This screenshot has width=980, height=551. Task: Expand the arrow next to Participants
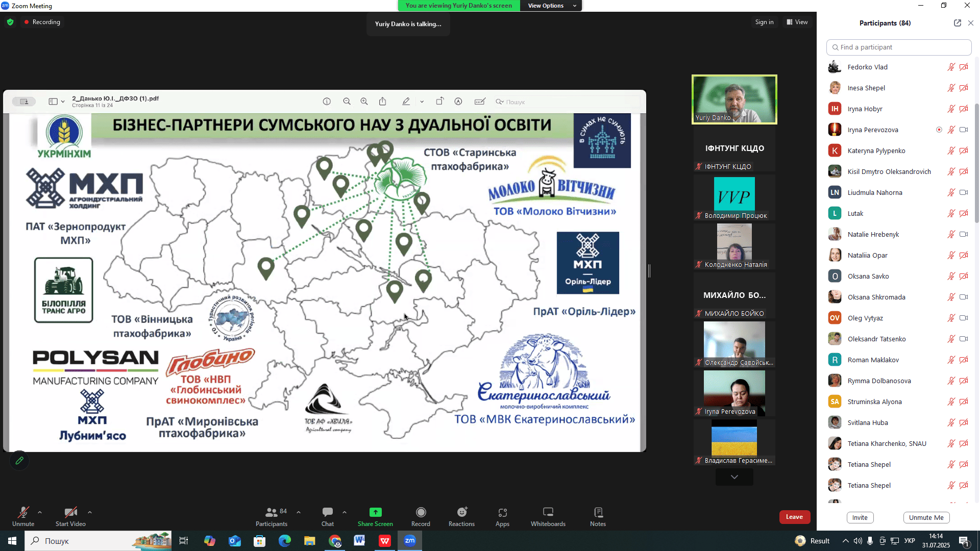point(299,512)
